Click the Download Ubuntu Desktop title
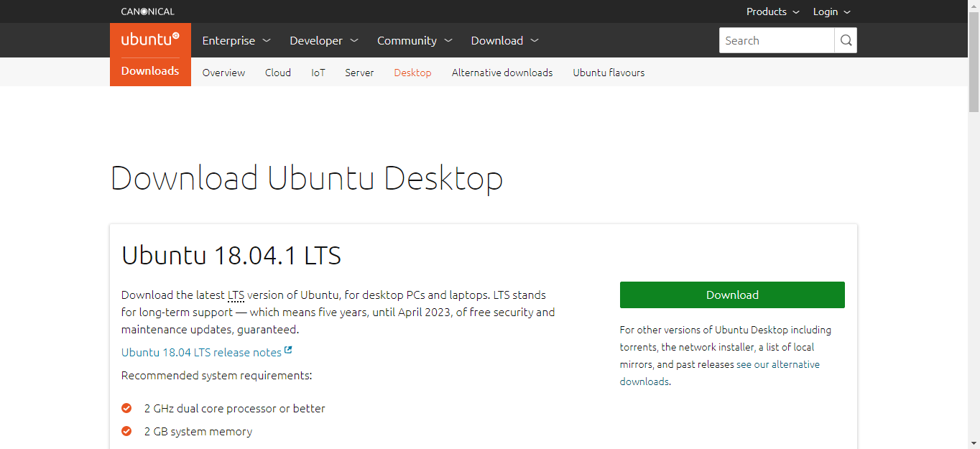 coord(307,177)
